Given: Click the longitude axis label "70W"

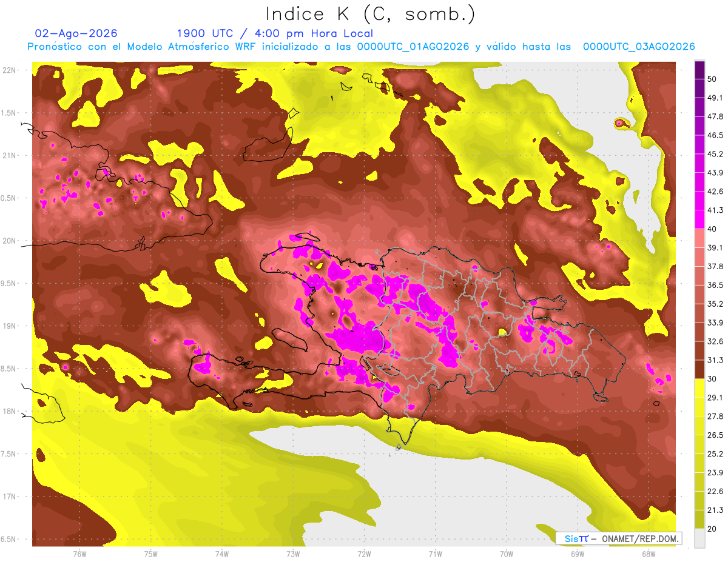Looking at the screenshot, I should pos(507,554).
